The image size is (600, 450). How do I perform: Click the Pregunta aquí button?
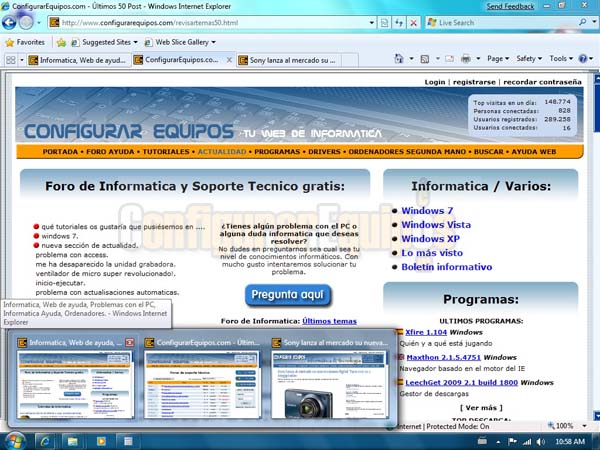pyautogui.click(x=288, y=295)
